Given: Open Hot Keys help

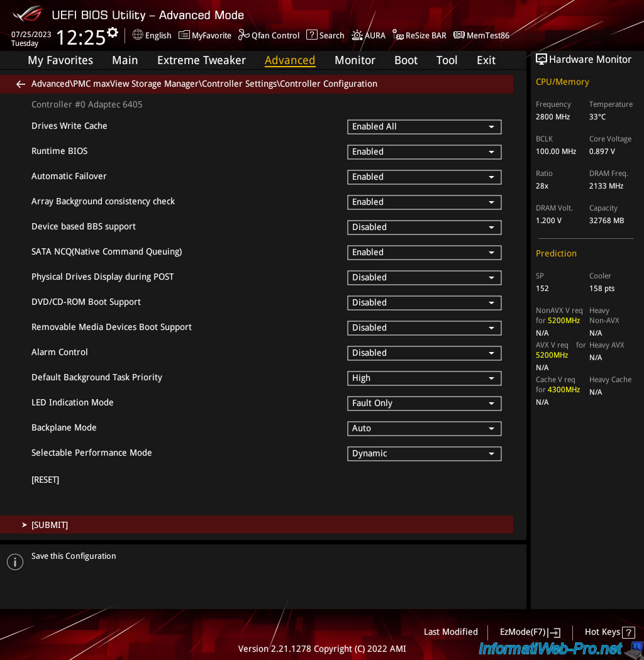Looking at the screenshot, I should point(609,632).
